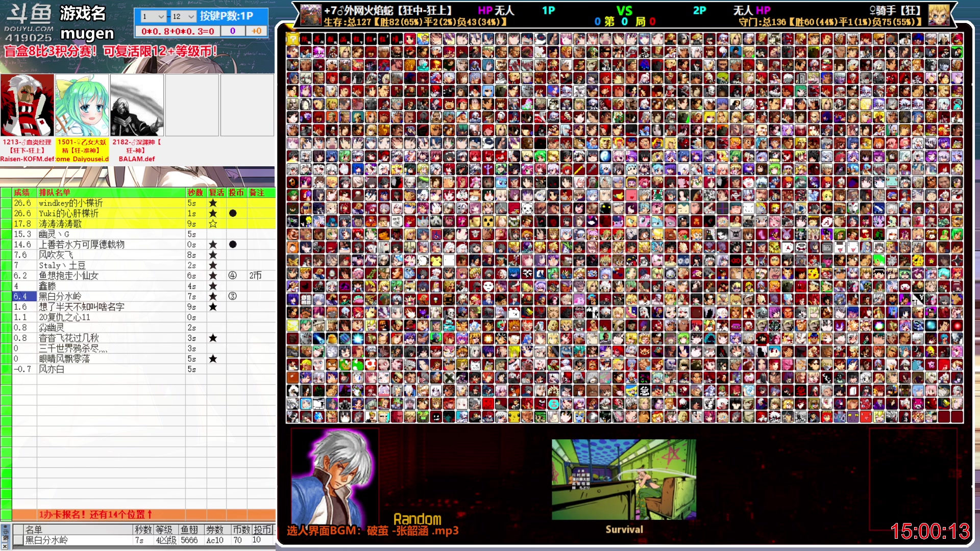This screenshot has width=980, height=551.
Task: Click the 备注 column header
Action: point(257,192)
